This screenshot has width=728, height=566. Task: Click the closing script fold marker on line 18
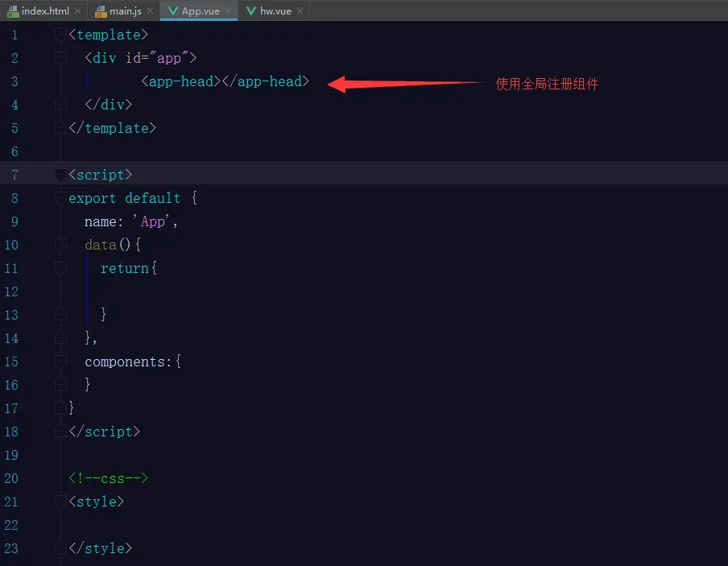[60, 432]
